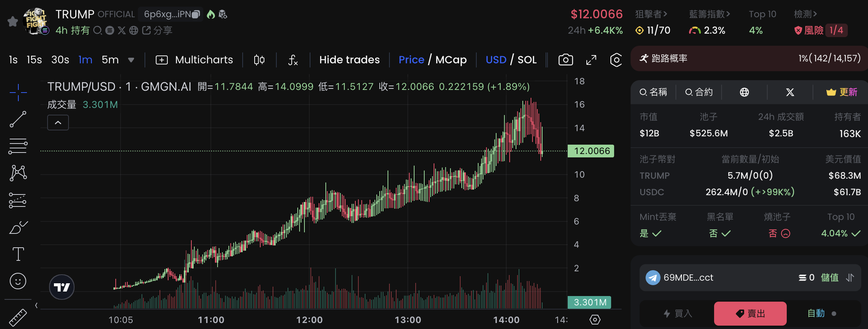Switch currency denomination to SOL

(x=527, y=60)
